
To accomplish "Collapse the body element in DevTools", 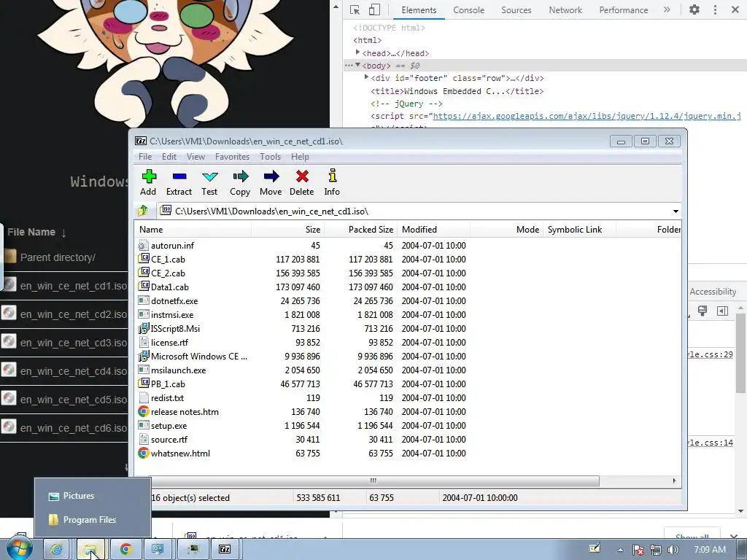I will (x=357, y=65).
